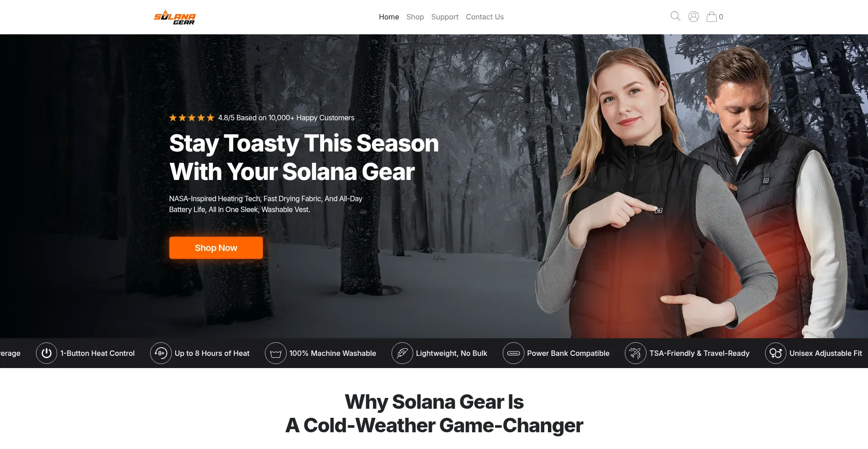Image resolution: width=868 pixels, height=449 pixels.
Task: Click the lightweight feather icon
Action: coord(402,353)
